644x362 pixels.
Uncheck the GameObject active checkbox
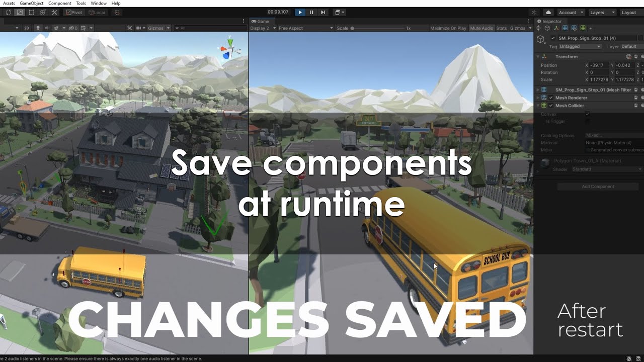553,38
